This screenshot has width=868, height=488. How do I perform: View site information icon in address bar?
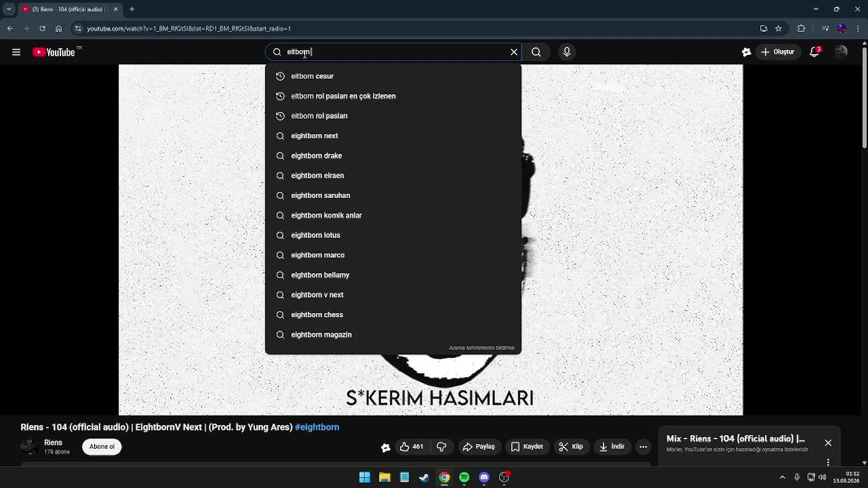click(78, 28)
